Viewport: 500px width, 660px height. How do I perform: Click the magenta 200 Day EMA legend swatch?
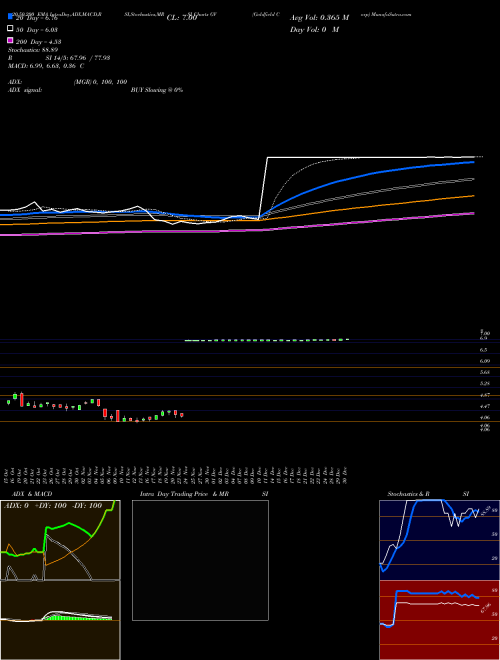10,40
